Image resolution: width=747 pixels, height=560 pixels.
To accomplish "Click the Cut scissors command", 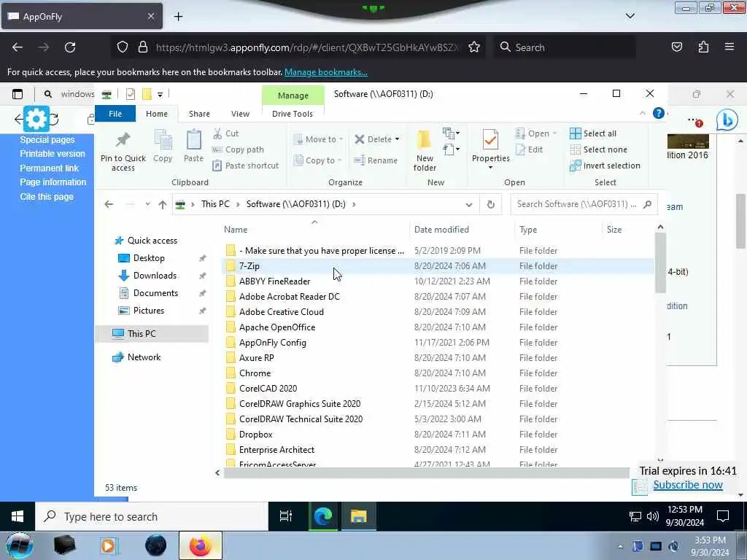I will point(226,134).
